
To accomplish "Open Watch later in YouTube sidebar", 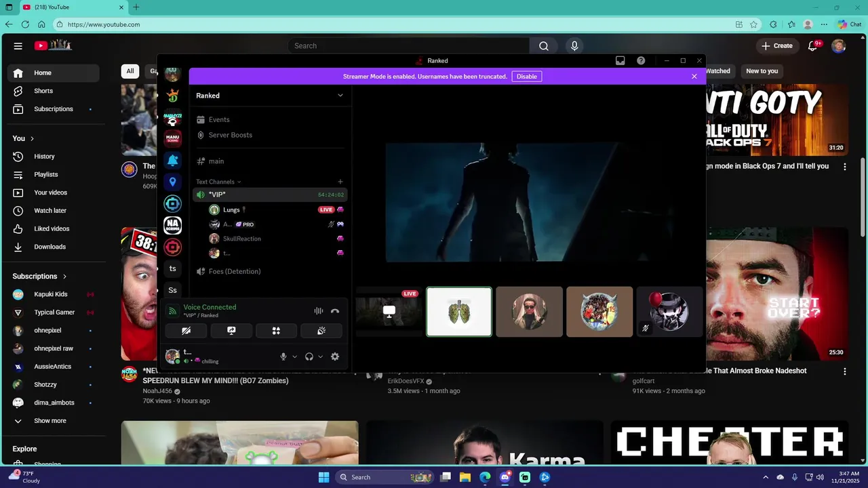I will coord(54,211).
